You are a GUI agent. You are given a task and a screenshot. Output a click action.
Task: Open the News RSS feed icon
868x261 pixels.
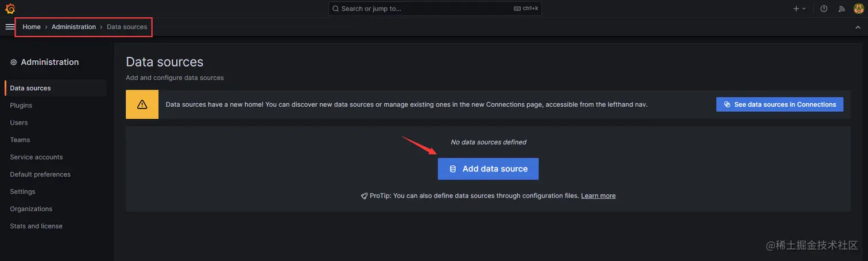pos(842,9)
